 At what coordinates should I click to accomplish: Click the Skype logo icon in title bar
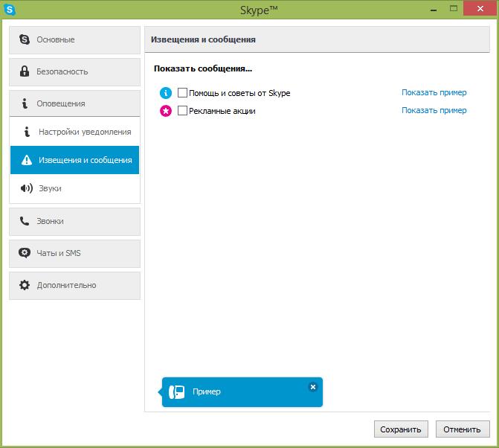pos(10,8)
